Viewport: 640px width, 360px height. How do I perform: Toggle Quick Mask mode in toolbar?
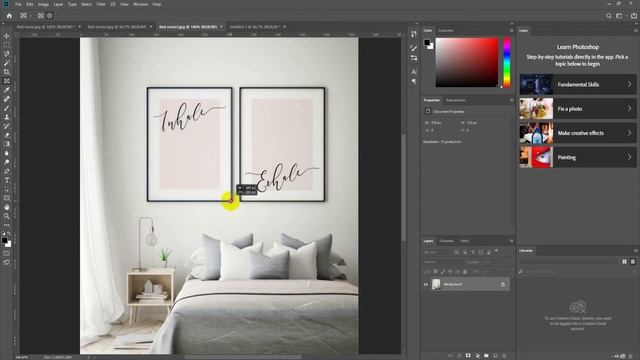7,253
